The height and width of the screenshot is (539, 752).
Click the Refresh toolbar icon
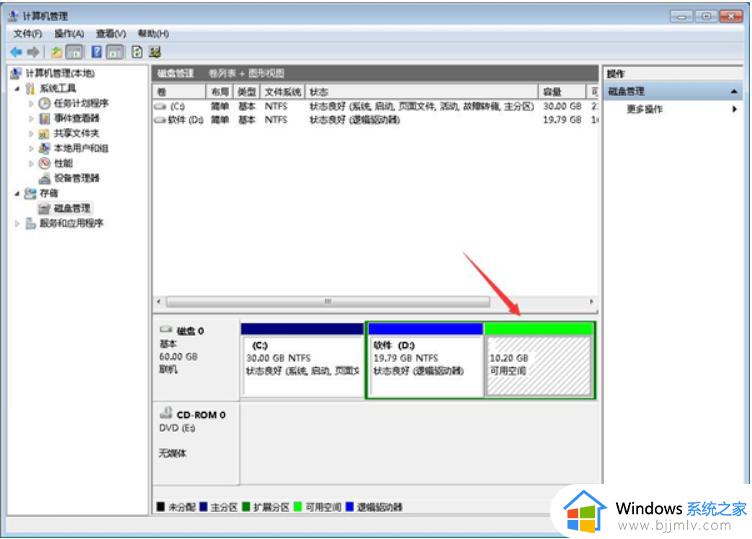[x=137, y=52]
